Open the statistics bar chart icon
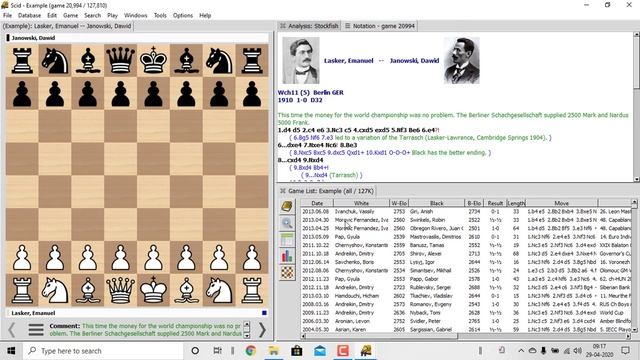Screen dimensions: 640x360 [x=287, y=256]
